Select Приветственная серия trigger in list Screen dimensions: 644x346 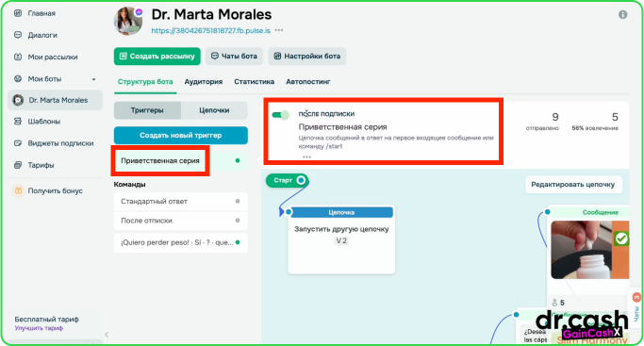tap(181, 161)
